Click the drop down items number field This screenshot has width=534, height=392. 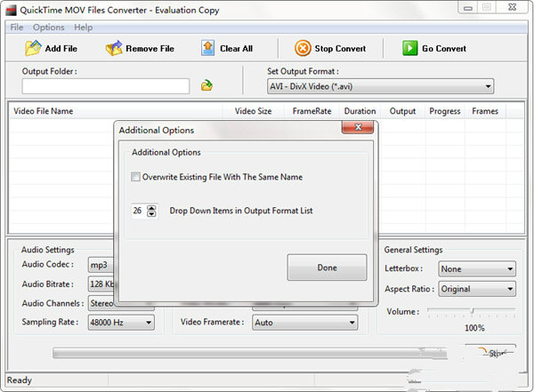[x=139, y=211]
